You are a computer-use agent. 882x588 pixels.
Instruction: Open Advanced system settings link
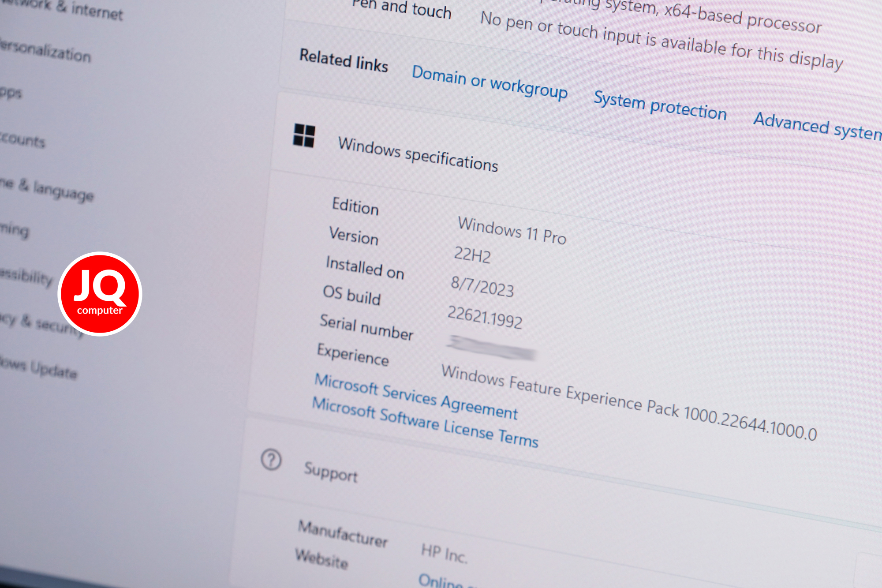pos(818,126)
